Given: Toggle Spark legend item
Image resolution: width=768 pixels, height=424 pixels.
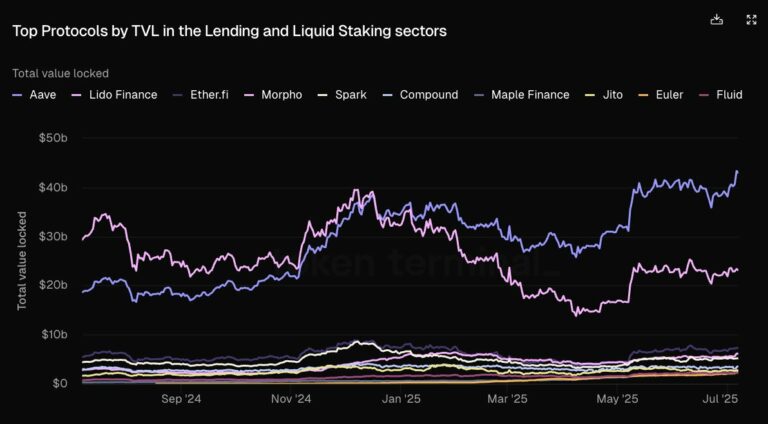Looking at the screenshot, I should click(342, 94).
